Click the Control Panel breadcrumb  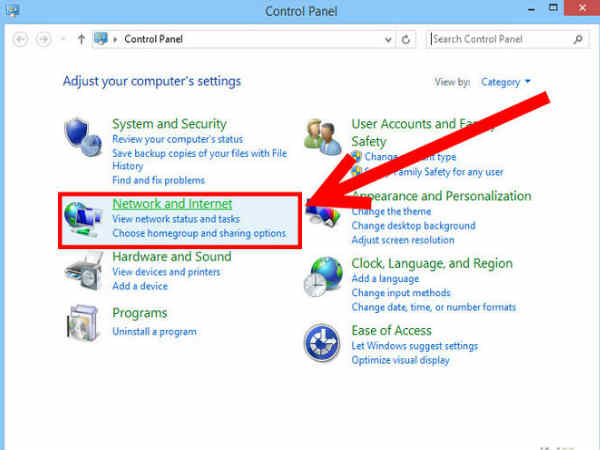153,39
